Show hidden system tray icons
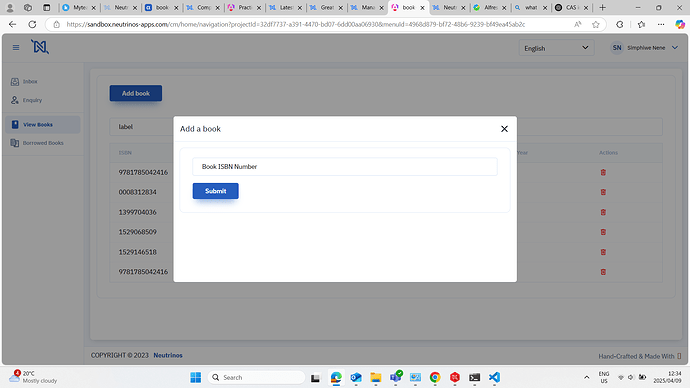This screenshot has height=388, width=690. pyautogui.click(x=587, y=377)
